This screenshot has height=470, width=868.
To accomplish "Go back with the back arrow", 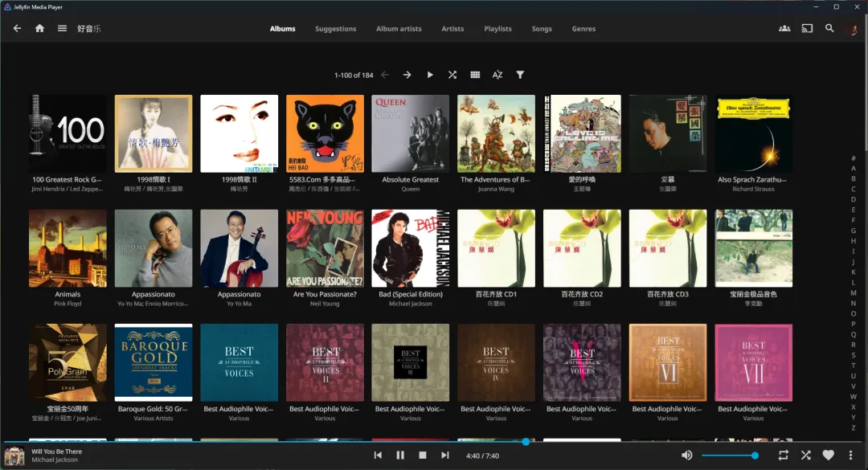I will click(17, 28).
